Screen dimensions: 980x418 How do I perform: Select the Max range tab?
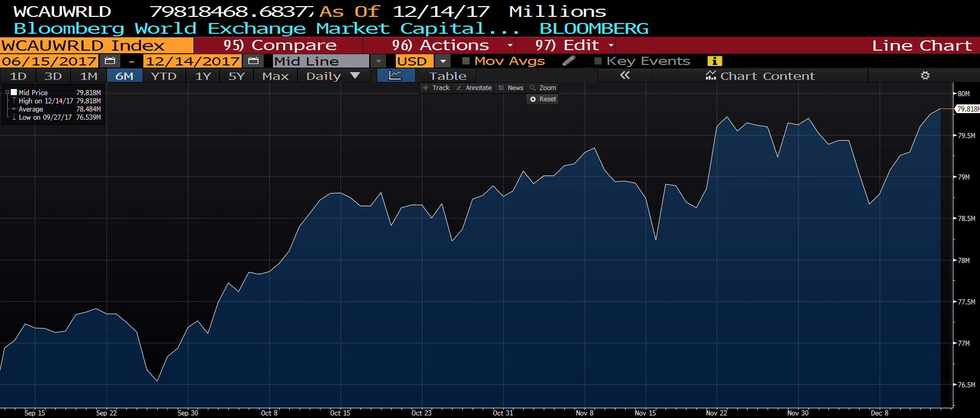coord(275,76)
